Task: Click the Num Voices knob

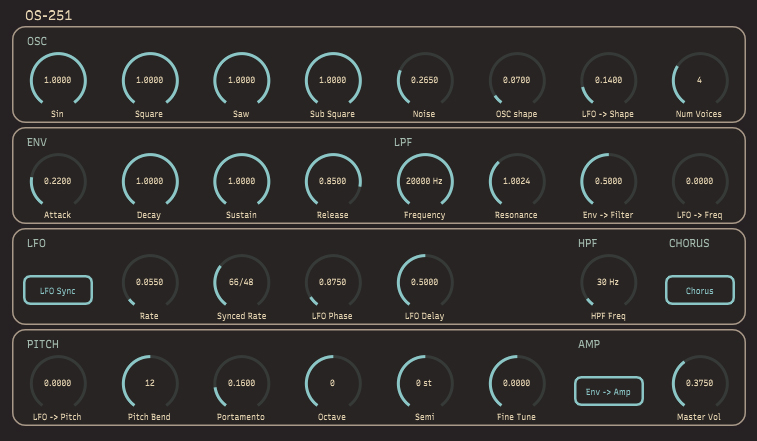Action: coord(700,80)
